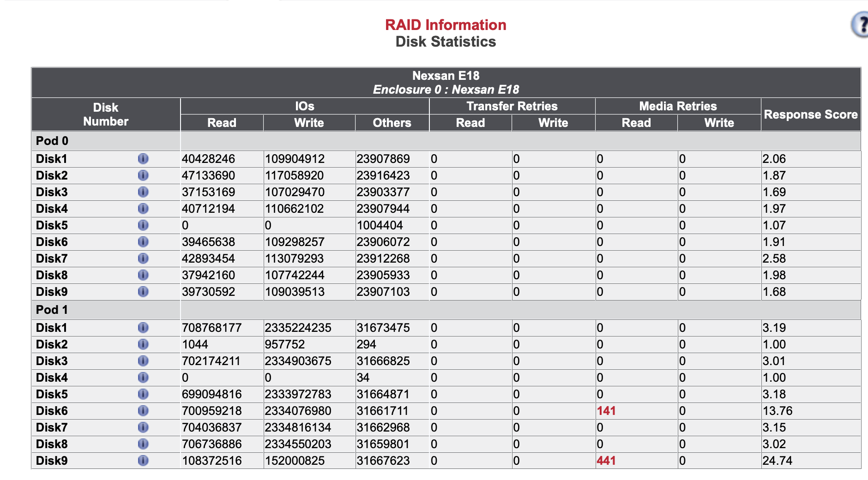The height and width of the screenshot is (480, 868).
Task: Click the Transfer Retries group header
Action: 512,106
